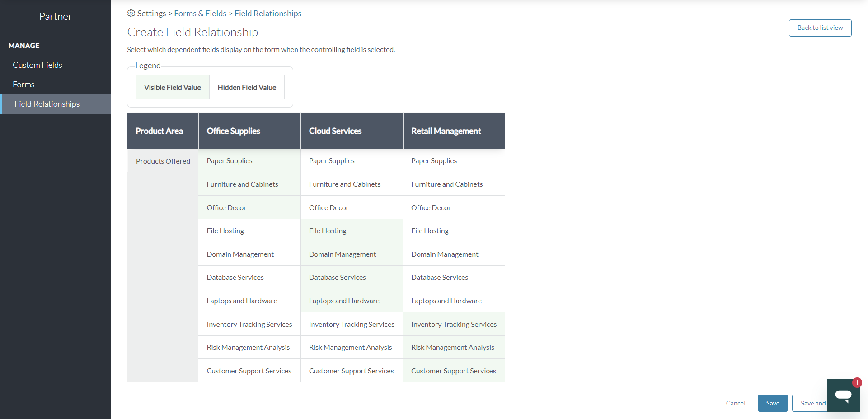Image resolution: width=868 pixels, height=419 pixels.
Task: Click the Settings gear icon in breadcrumb
Action: (131, 14)
